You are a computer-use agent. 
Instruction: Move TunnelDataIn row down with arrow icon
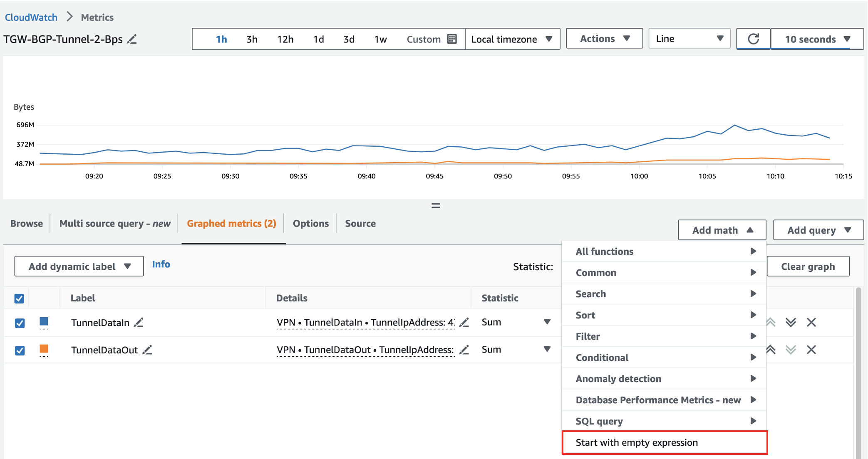pyautogui.click(x=791, y=322)
